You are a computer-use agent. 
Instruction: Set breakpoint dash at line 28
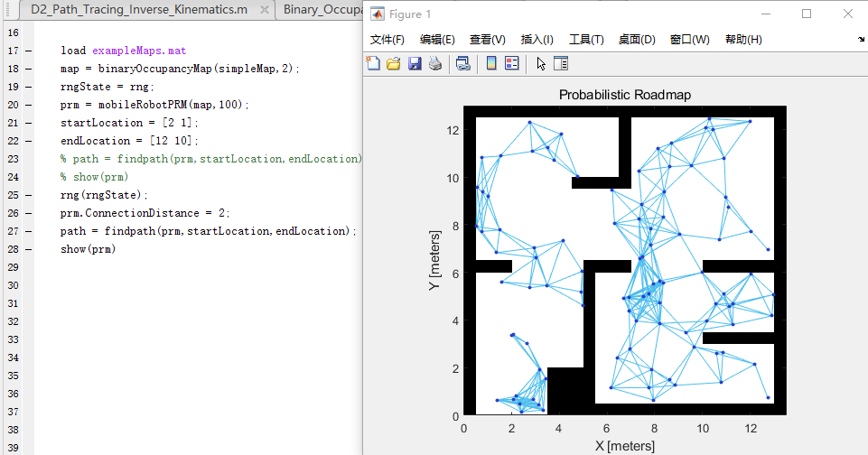[x=28, y=250]
